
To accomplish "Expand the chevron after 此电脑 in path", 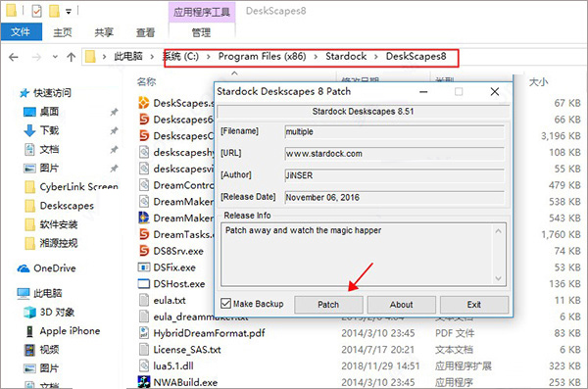I will pyautogui.click(x=152, y=57).
